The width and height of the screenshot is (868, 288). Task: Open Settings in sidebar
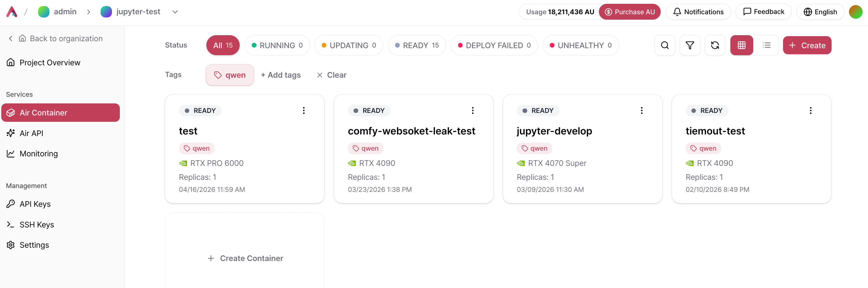(x=60, y=245)
